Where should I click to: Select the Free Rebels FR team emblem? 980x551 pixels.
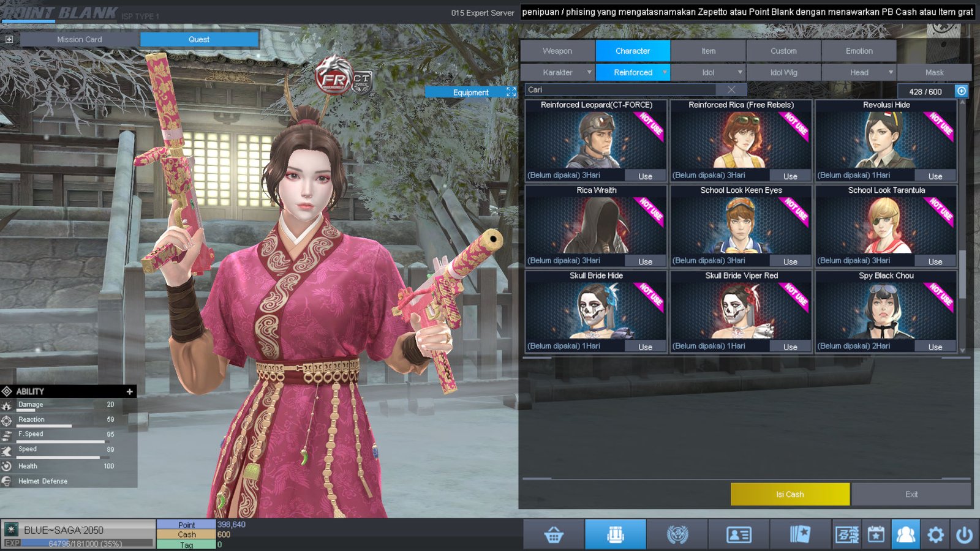[x=333, y=77]
